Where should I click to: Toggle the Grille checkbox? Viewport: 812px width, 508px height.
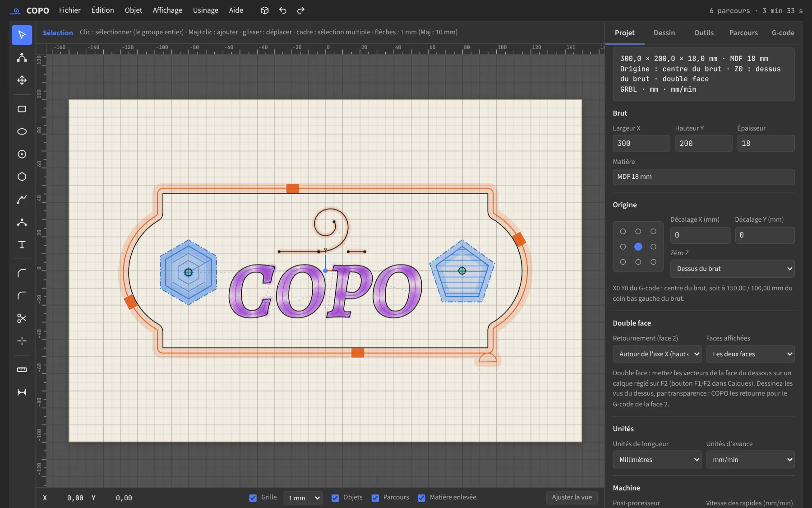pyautogui.click(x=253, y=498)
